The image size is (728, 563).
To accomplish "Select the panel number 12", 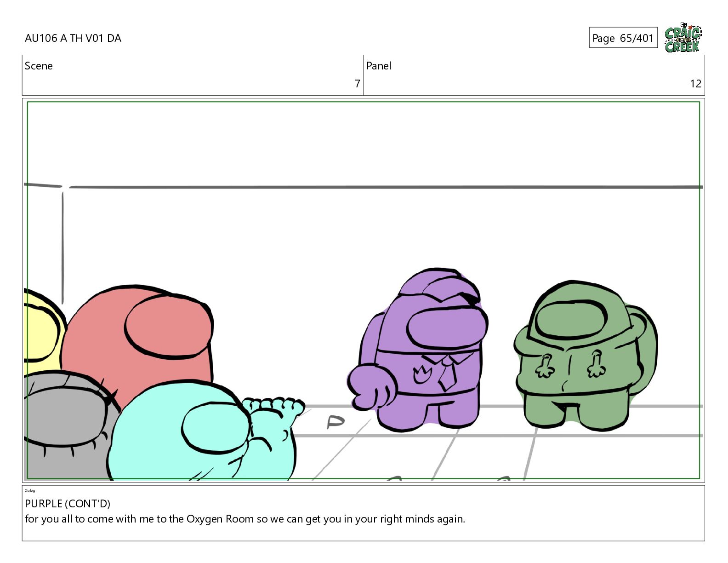I will (x=695, y=84).
